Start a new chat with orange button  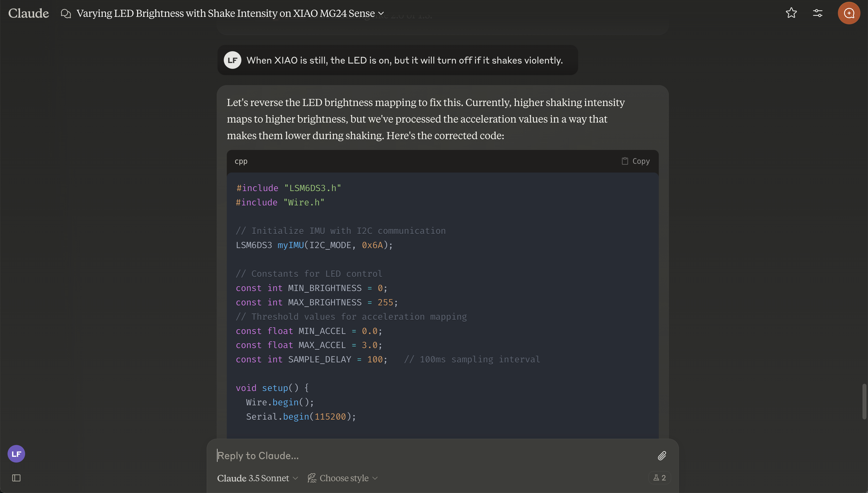point(849,13)
